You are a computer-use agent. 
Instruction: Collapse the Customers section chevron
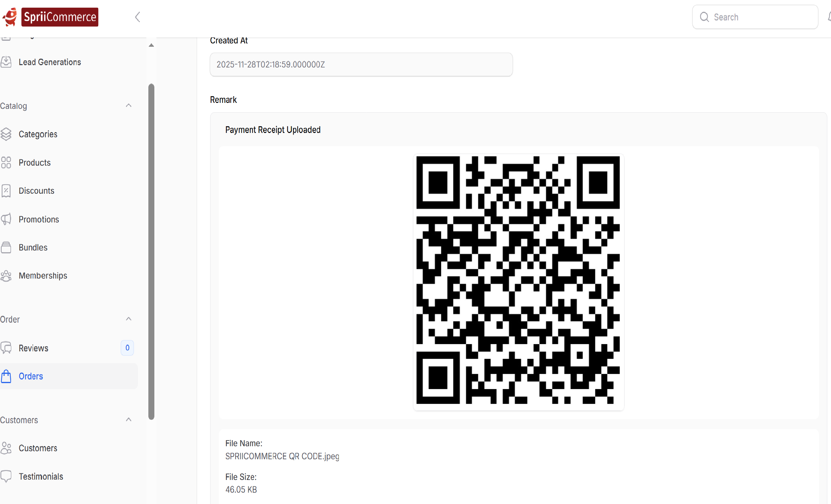pos(129,420)
